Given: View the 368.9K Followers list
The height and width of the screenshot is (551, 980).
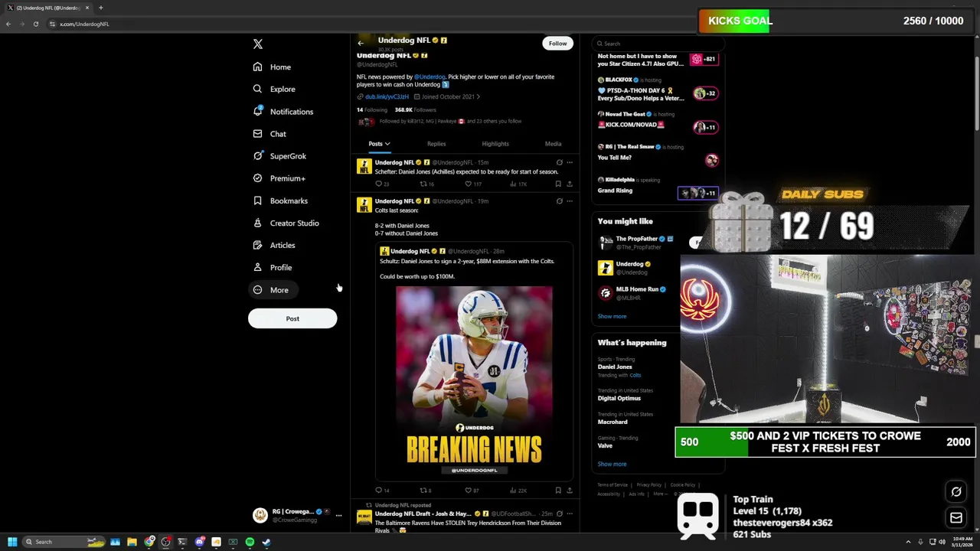Looking at the screenshot, I should pyautogui.click(x=415, y=109).
